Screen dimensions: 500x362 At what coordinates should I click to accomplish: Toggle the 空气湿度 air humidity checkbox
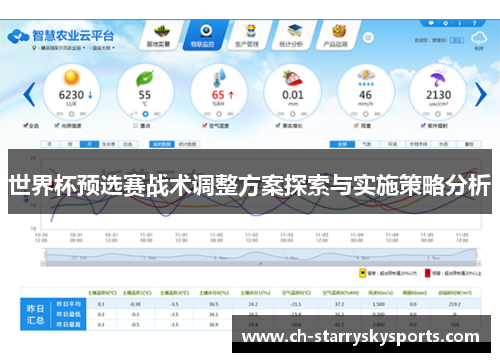click(205, 125)
